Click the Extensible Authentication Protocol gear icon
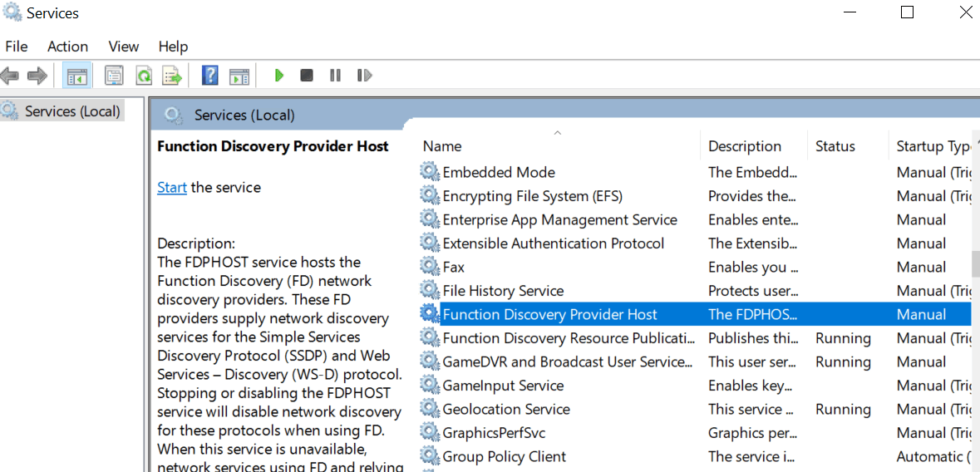980x472 pixels. (430, 243)
